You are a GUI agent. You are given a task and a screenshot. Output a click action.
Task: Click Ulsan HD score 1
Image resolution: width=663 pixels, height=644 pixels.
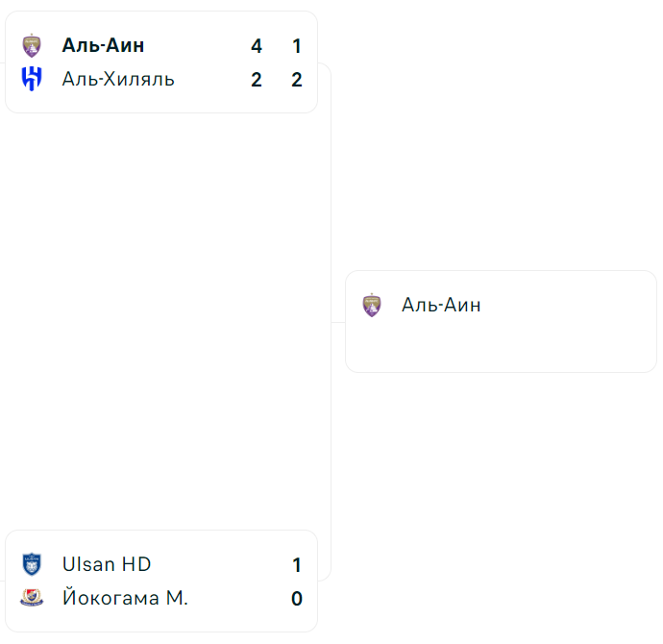(297, 565)
